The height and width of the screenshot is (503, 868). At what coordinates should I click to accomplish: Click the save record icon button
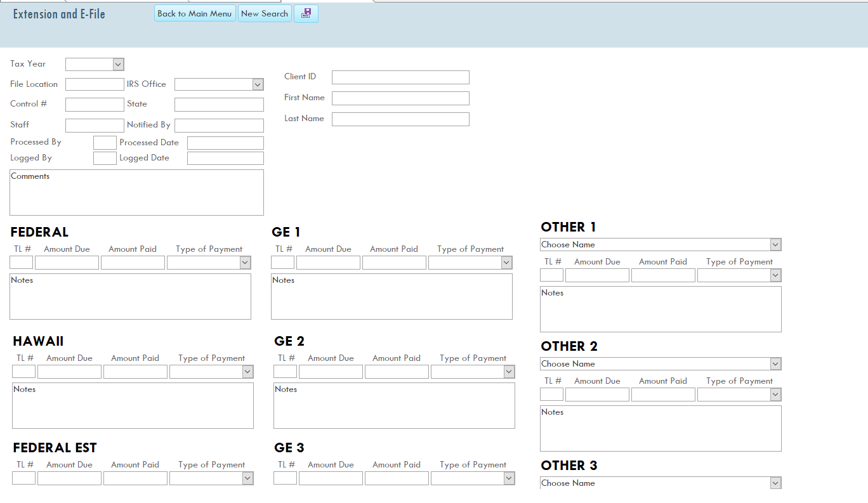[x=306, y=13]
